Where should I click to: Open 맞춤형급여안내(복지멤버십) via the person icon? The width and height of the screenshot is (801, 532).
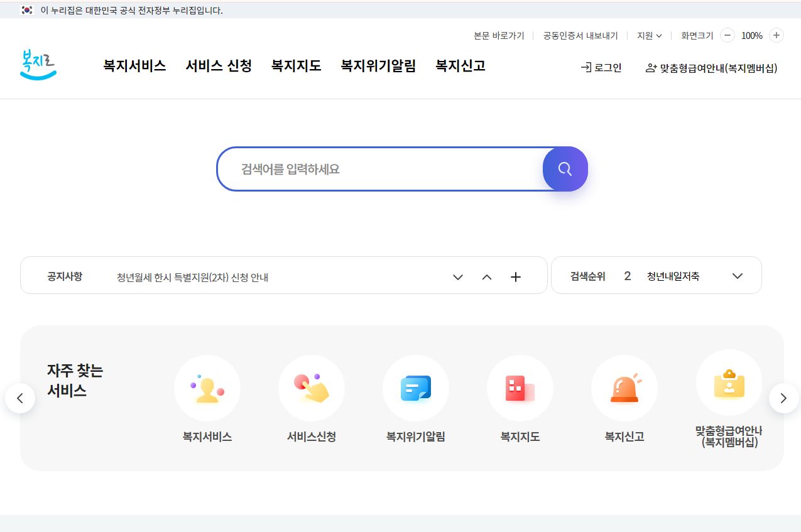pyautogui.click(x=651, y=67)
